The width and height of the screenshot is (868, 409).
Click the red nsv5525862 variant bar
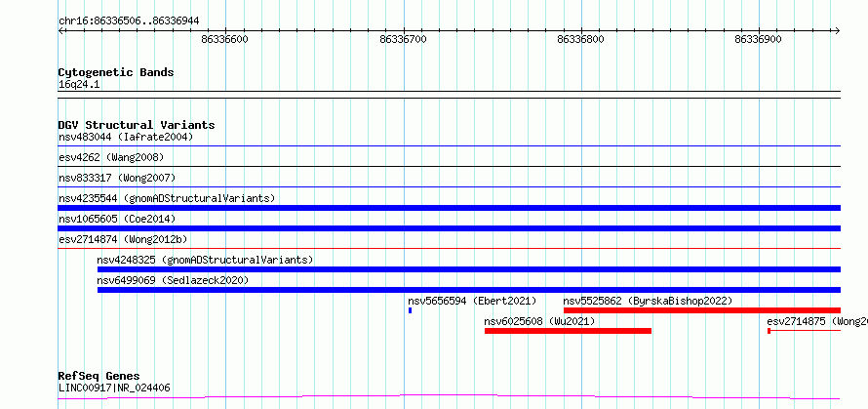pyautogui.click(x=702, y=310)
